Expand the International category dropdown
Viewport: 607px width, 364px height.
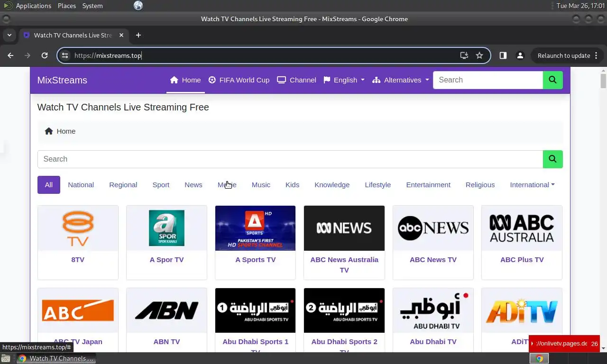click(x=532, y=185)
